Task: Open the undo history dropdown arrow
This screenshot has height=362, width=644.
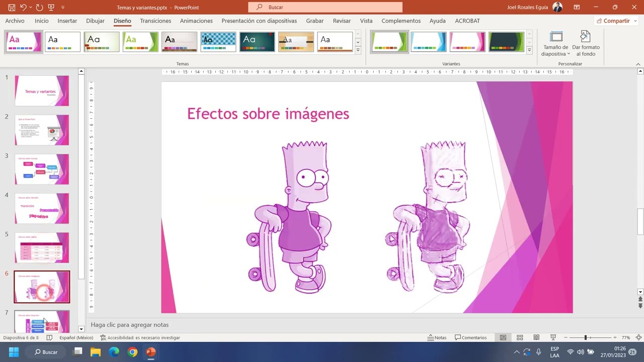Action: [30, 8]
